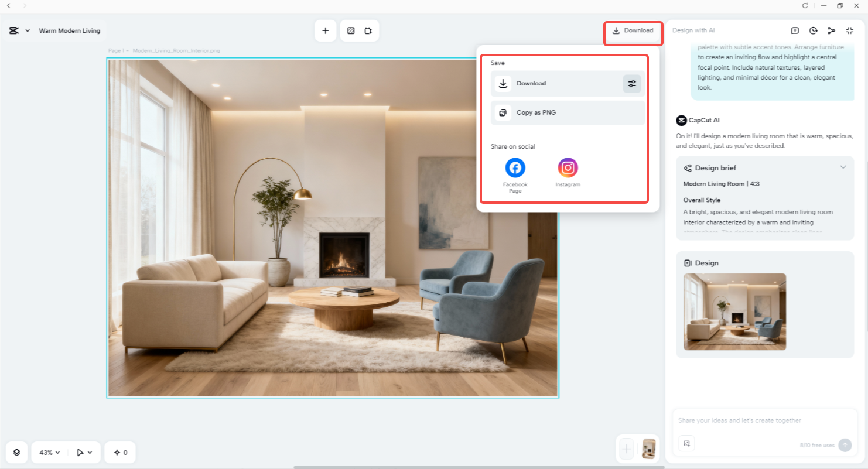Image resolution: width=868 pixels, height=469 pixels.
Task: Open the design thumbnail in AI panel
Action: click(734, 311)
